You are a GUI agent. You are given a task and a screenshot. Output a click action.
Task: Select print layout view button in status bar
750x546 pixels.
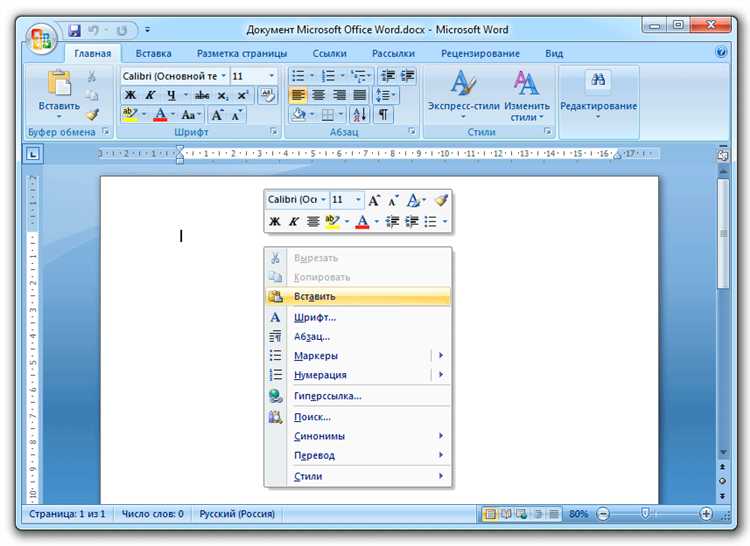(489, 514)
